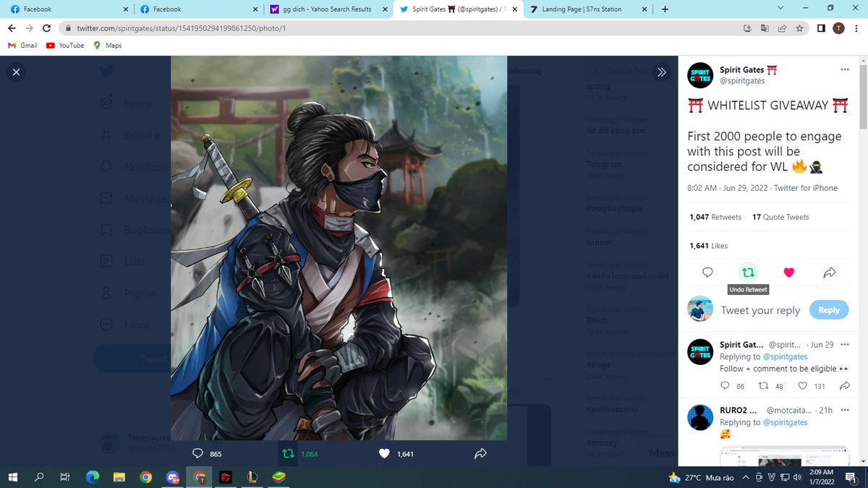Click the Spirit Gates display name link
868x488 pixels.
pos(748,69)
